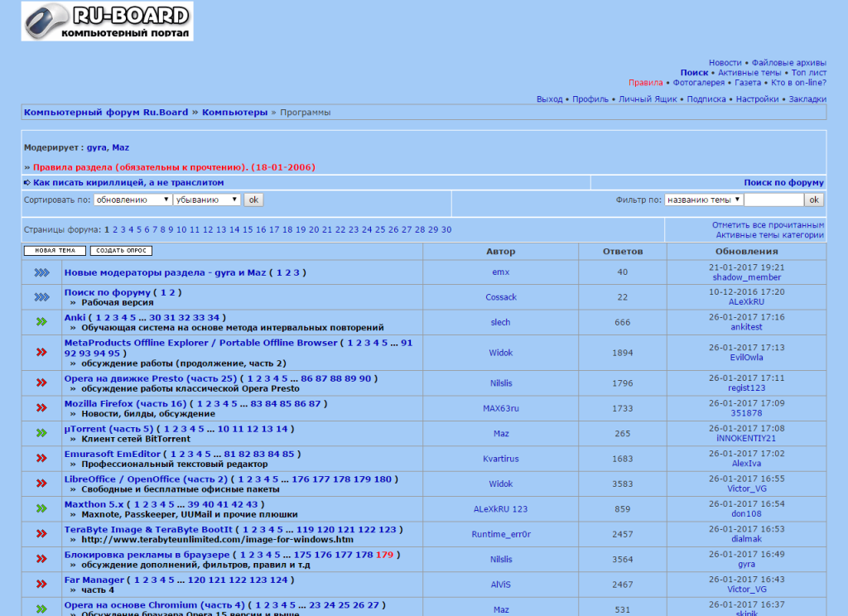Click the red arrow icon for LibreOffice / OpenOffice
The height and width of the screenshot is (616, 848).
click(x=41, y=484)
